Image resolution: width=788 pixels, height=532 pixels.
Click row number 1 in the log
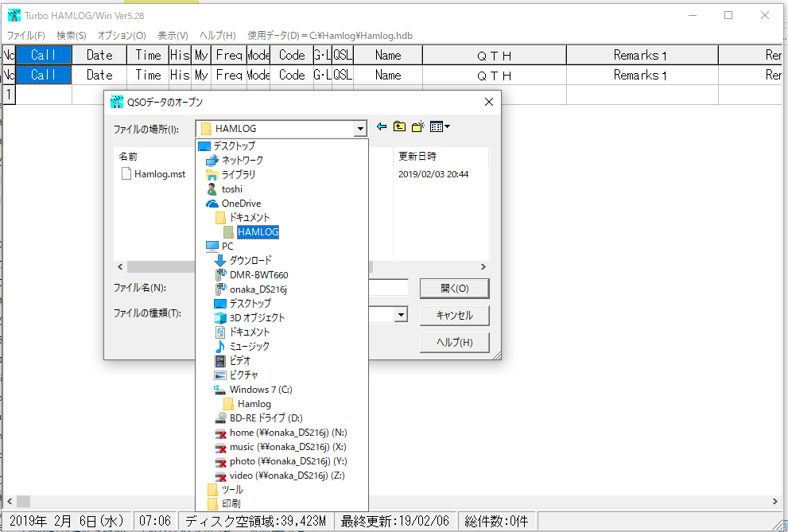pos(9,95)
